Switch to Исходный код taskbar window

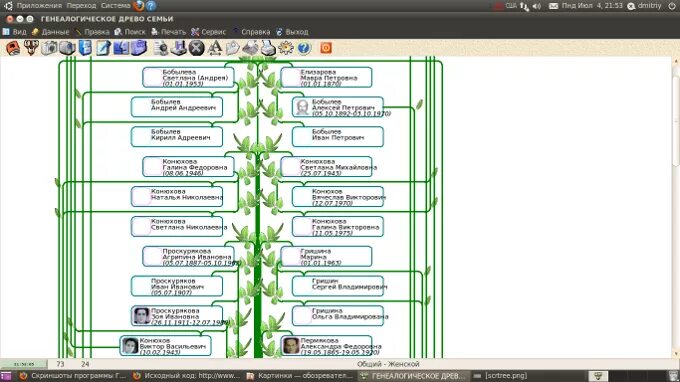(x=186, y=376)
